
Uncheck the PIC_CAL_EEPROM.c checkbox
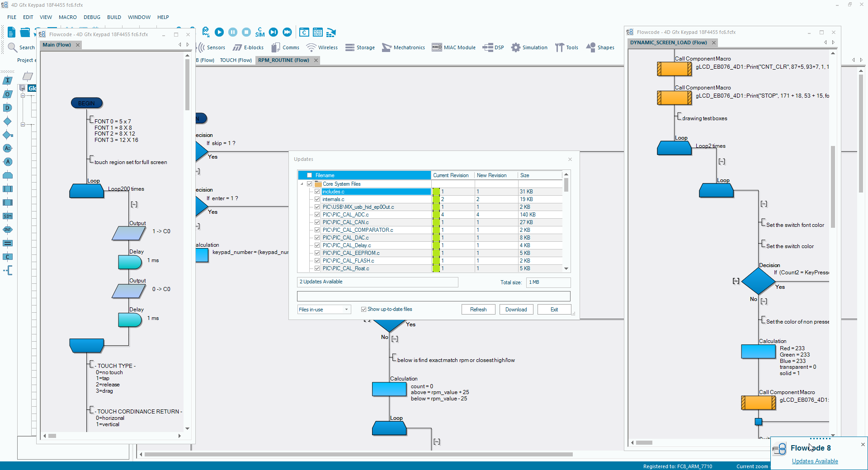317,253
